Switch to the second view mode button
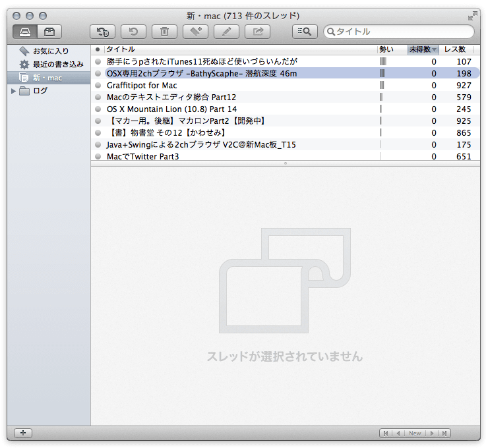 click(x=49, y=31)
